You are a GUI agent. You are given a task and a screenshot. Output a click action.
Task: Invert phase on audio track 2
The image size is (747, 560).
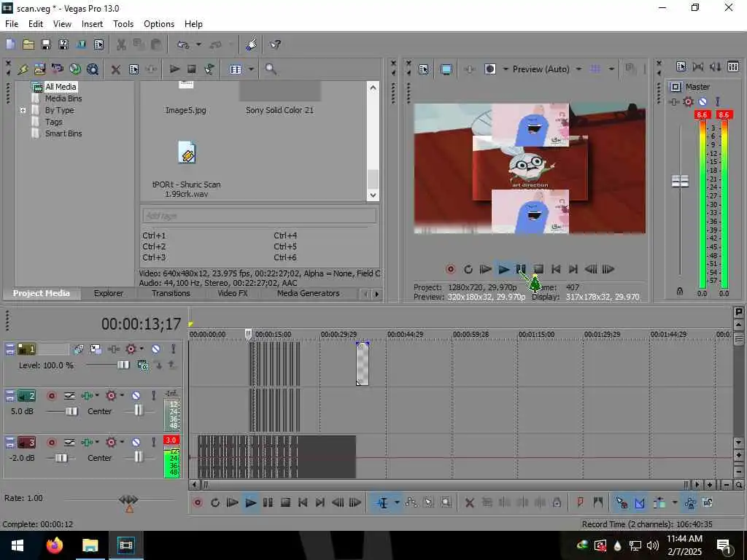[69, 396]
